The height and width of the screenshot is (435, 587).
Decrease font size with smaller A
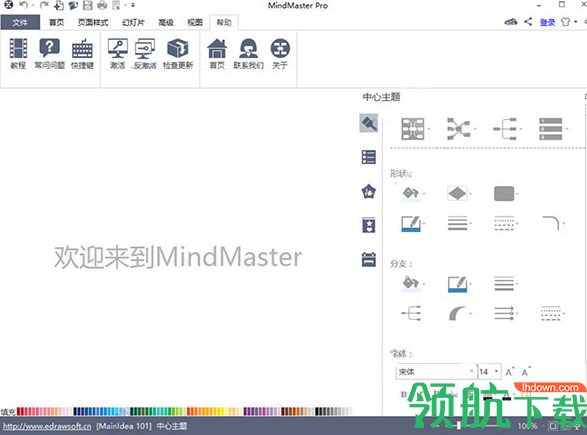526,372
